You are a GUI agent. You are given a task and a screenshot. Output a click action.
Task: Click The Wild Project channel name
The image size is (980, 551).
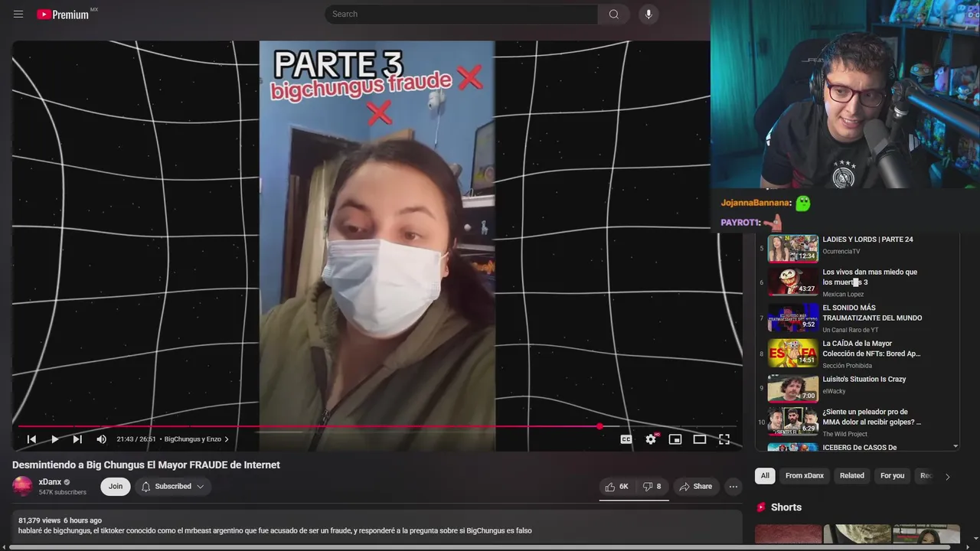845,434
